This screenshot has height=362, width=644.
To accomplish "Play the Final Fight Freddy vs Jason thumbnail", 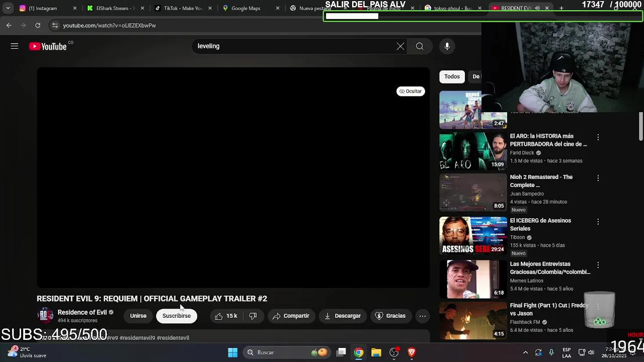I will click(473, 321).
